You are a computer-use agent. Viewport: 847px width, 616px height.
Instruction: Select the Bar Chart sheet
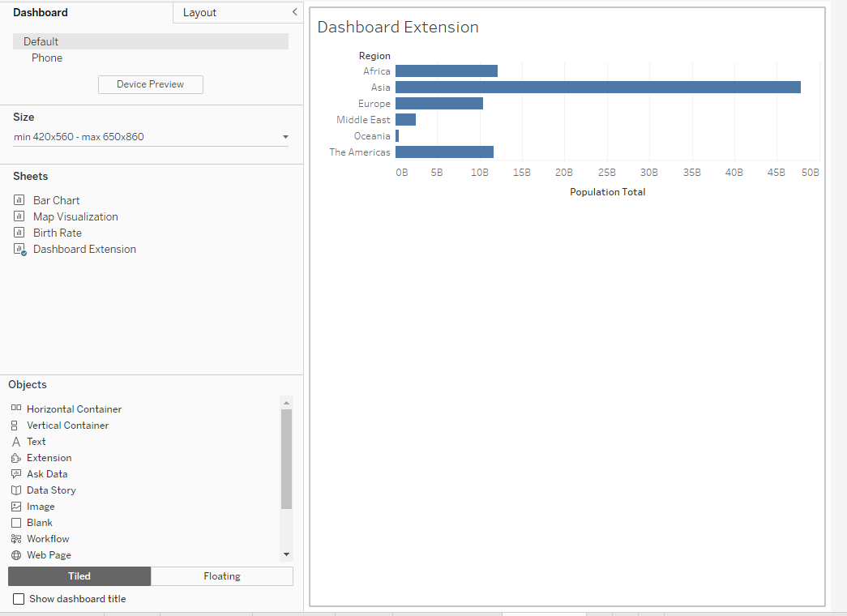tap(56, 200)
